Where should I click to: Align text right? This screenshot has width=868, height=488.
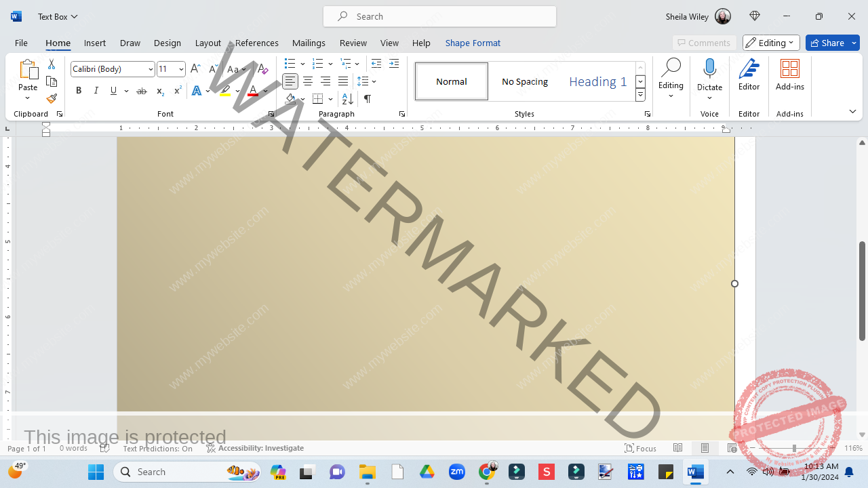pos(325,81)
